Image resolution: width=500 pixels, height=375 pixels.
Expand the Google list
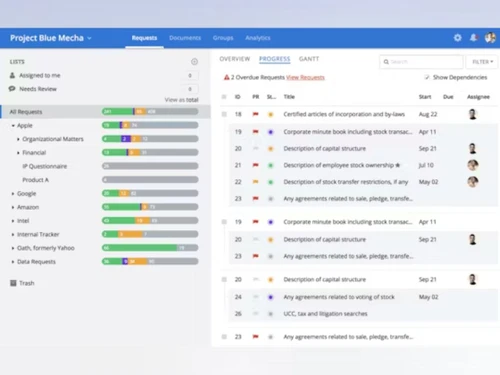coord(13,194)
